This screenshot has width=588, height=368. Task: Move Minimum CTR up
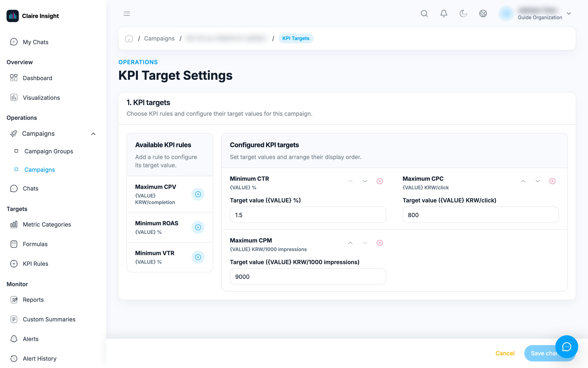pyautogui.click(x=350, y=181)
